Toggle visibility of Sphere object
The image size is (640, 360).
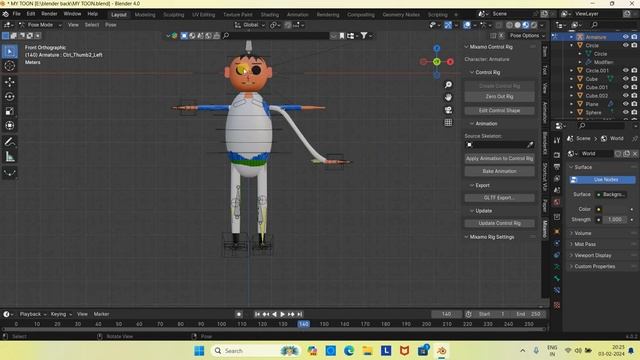point(625,112)
